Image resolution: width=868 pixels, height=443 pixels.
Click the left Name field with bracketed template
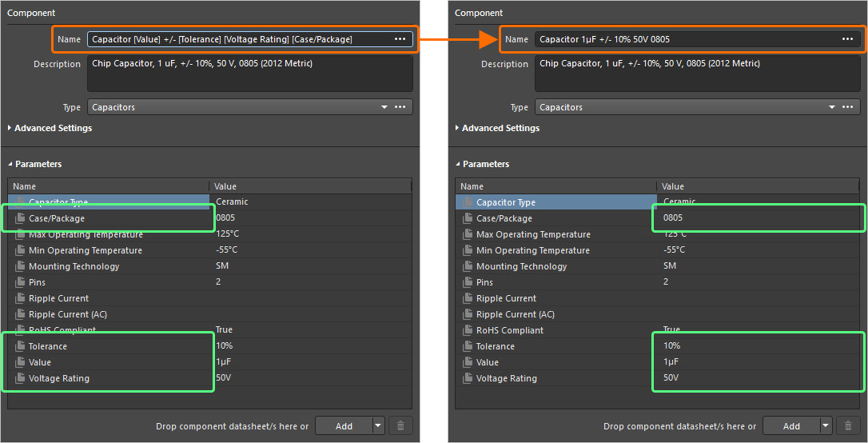pyautogui.click(x=249, y=39)
